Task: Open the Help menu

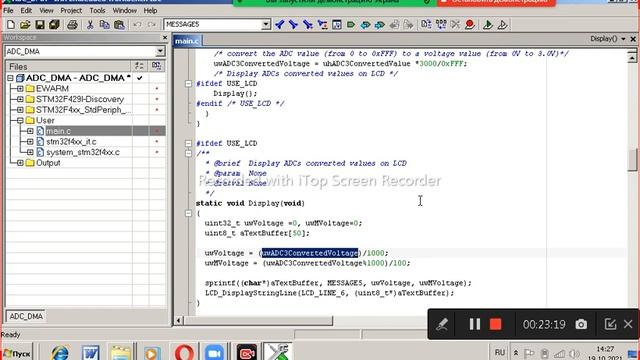Action: tap(150, 10)
